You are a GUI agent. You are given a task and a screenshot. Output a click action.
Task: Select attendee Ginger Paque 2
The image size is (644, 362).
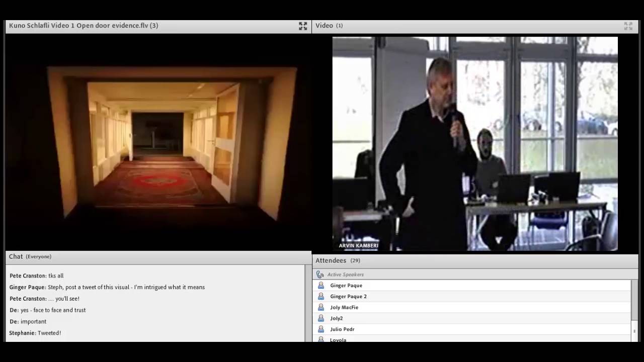(x=472, y=297)
